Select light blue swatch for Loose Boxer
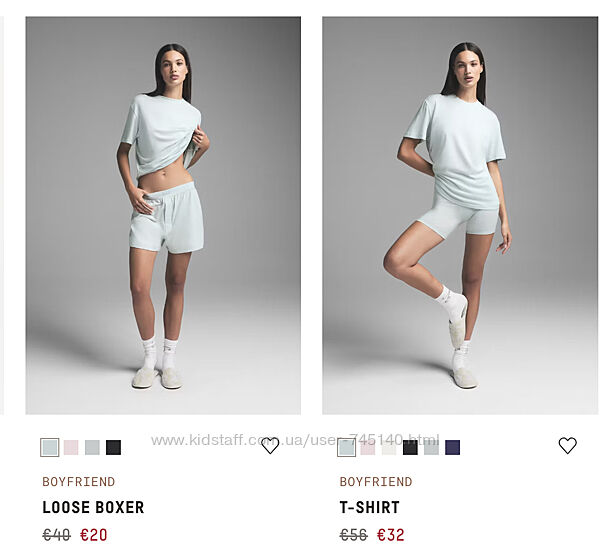The width and height of the screenshot is (600, 555). coord(50,447)
